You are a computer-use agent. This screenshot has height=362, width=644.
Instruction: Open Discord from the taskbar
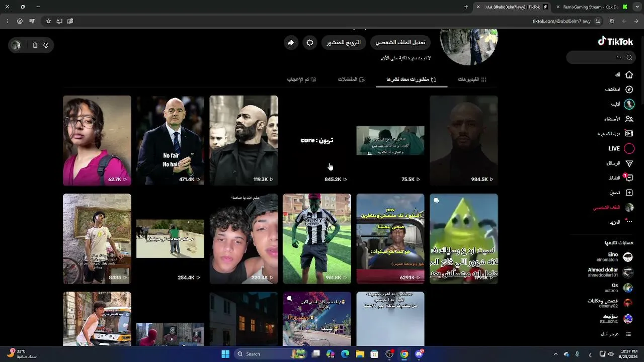[419, 354]
